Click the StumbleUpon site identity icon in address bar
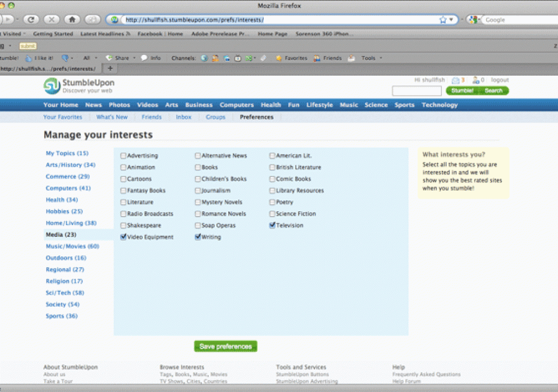The height and width of the screenshot is (392, 558). (x=114, y=20)
